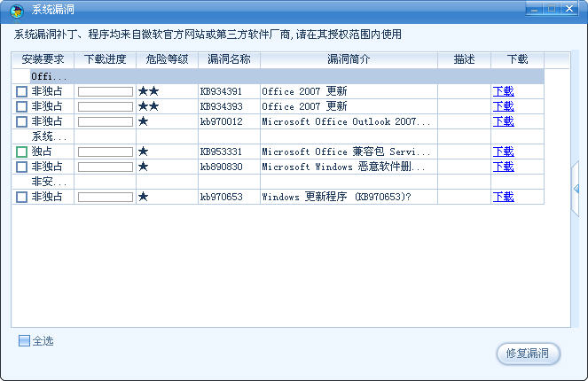This screenshot has width=588, height=381.
Task: Select the 非安... group row
Action: (x=278, y=182)
